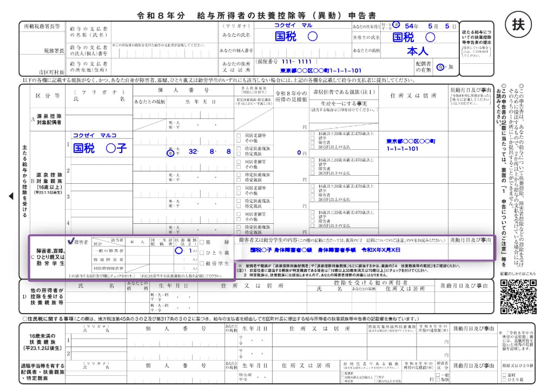
Task: Click the 世帯主の氏名 field
Action: click(x=413, y=37)
